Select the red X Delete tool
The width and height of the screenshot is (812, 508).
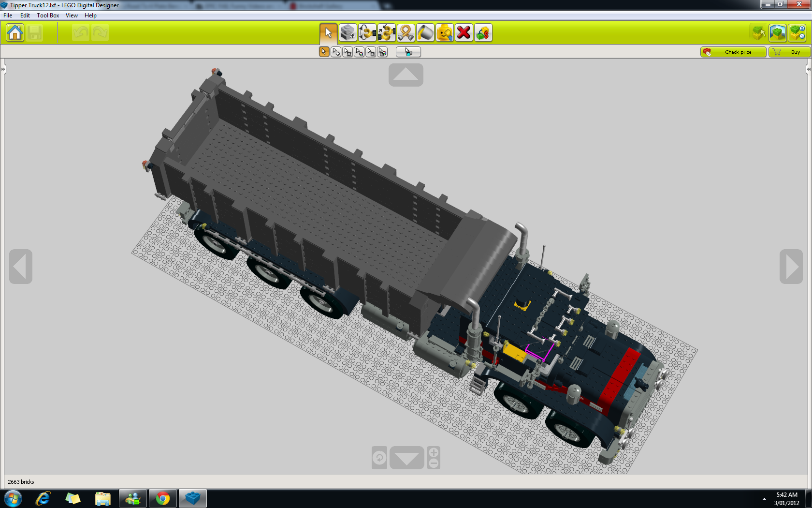pyautogui.click(x=464, y=33)
